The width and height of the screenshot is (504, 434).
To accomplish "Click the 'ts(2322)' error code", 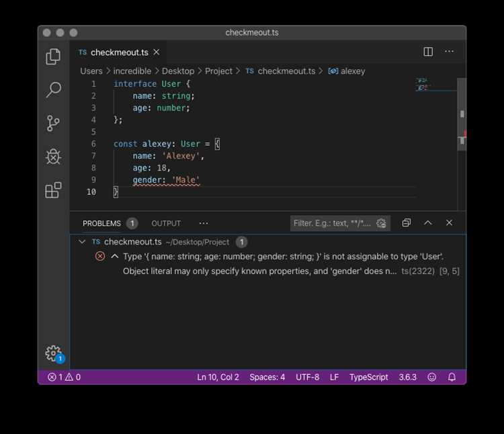I will coord(417,271).
